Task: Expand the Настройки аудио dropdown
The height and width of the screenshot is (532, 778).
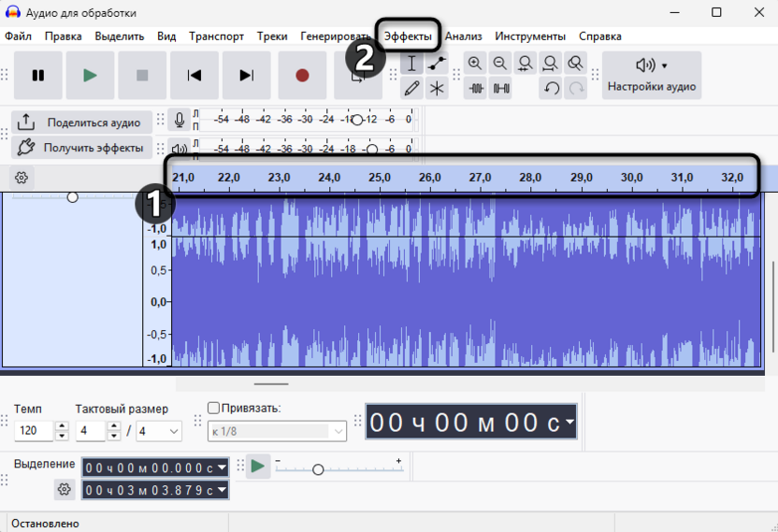Action: (652, 76)
